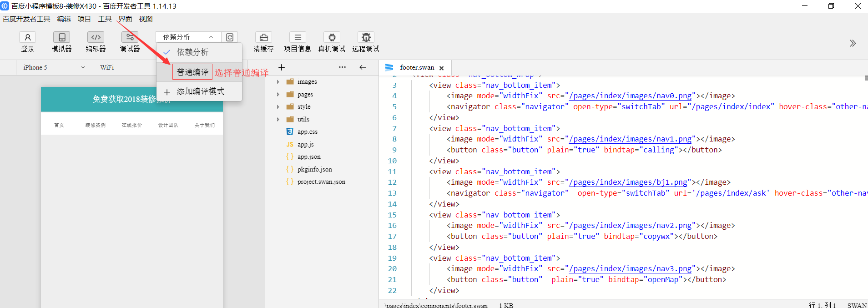Expand the images folder

[x=278, y=82]
